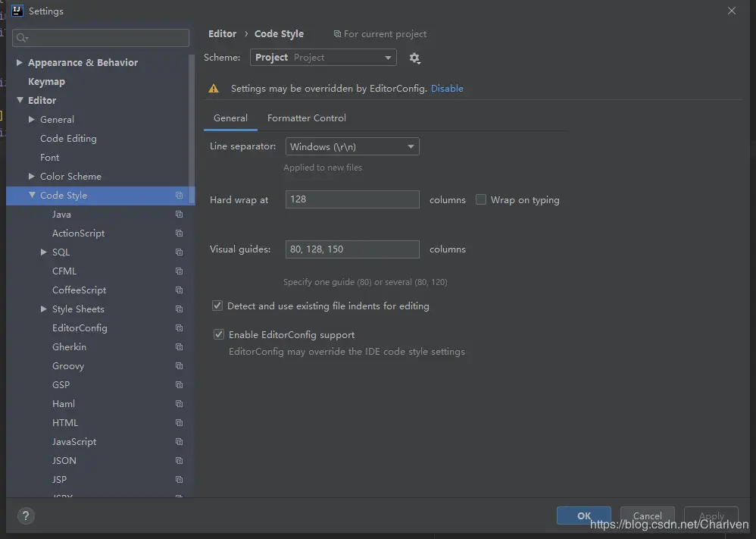756x539 pixels.
Task: Click the project-level icon beside EditorConfig row
Action: (179, 328)
